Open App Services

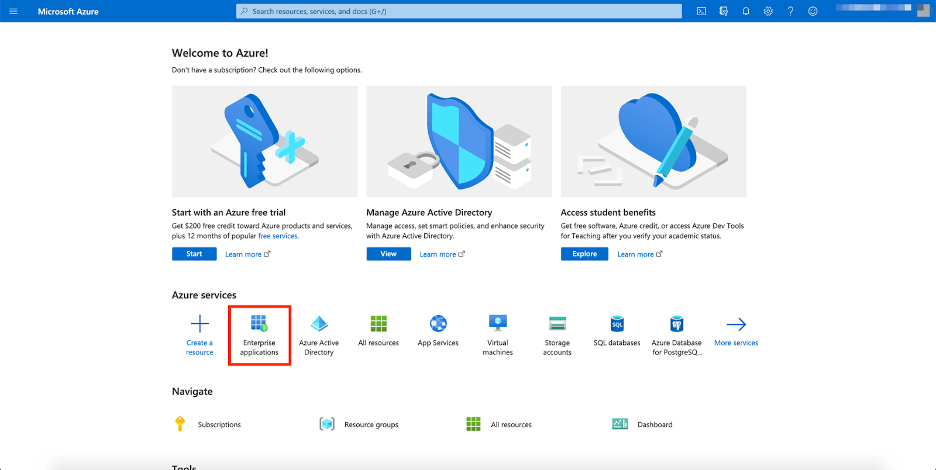click(x=438, y=332)
